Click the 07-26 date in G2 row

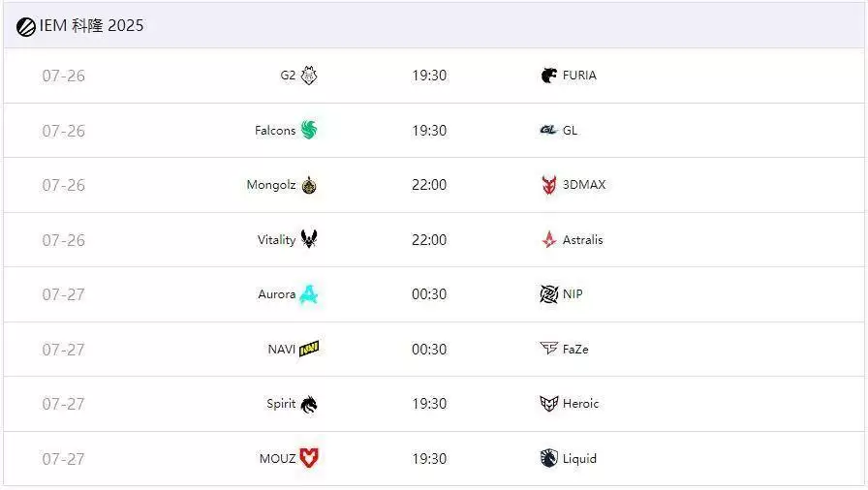[64, 76]
